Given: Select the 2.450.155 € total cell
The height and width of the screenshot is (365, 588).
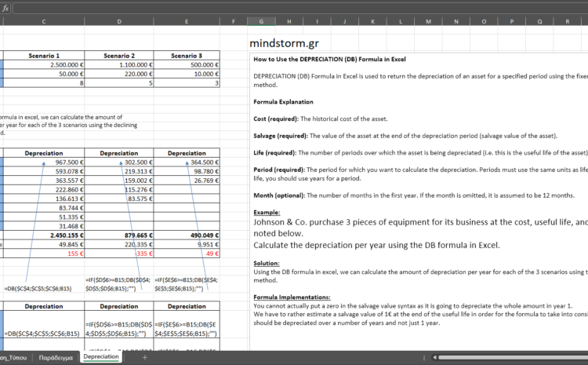Looking at the screenshot, I should coord(44,235).
